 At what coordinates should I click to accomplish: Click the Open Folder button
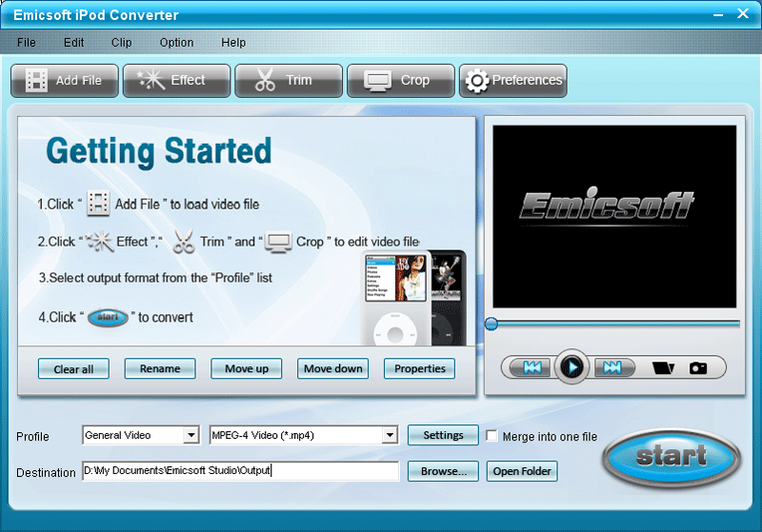(522, 471)
